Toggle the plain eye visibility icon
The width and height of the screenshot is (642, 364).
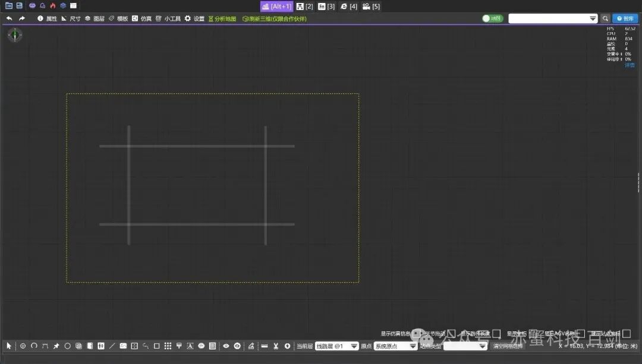[x=226, y=346]
